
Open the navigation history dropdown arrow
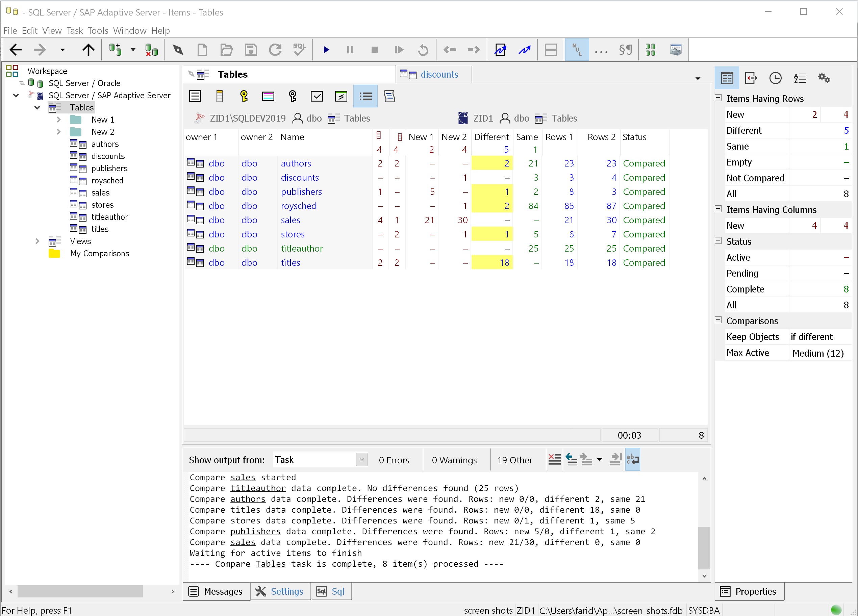(62, 50)
